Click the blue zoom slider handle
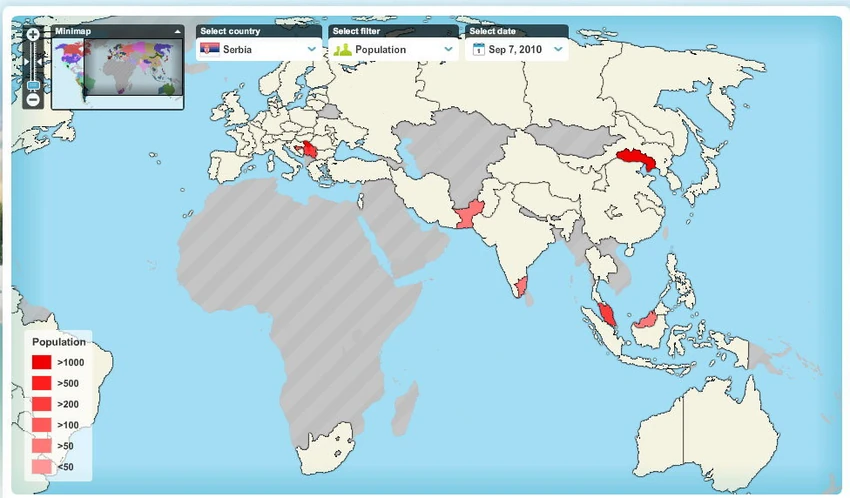Viewport: 850px width, 498px height. [x=33, y=85]
